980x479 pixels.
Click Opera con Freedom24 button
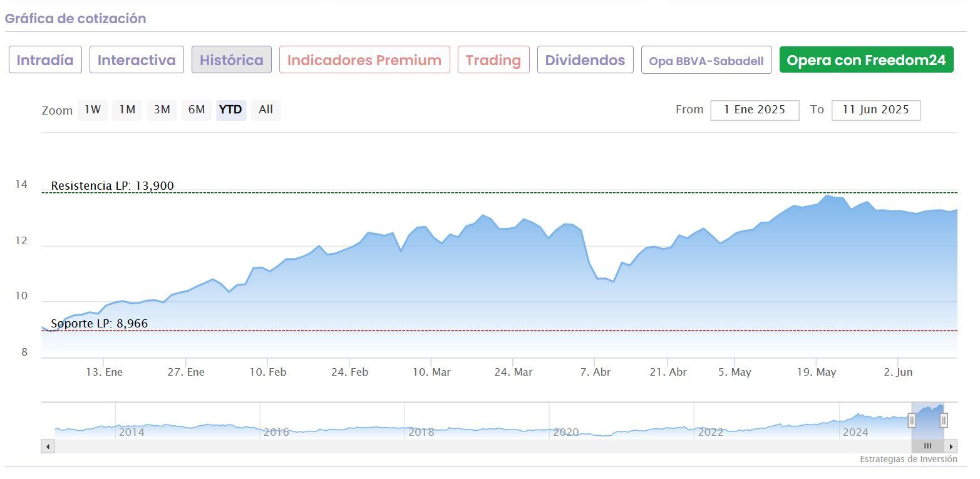click(866, 60)
